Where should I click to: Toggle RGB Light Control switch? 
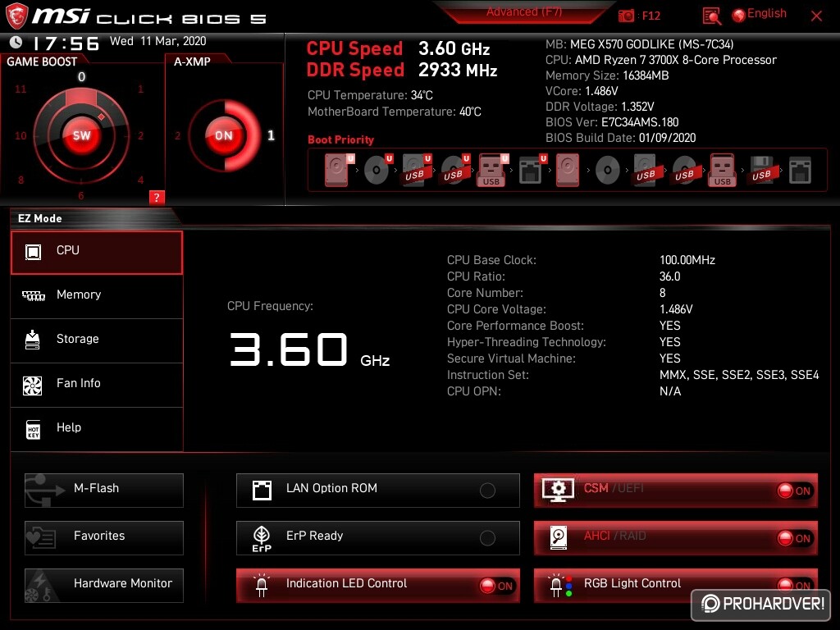tap(794, 586)
